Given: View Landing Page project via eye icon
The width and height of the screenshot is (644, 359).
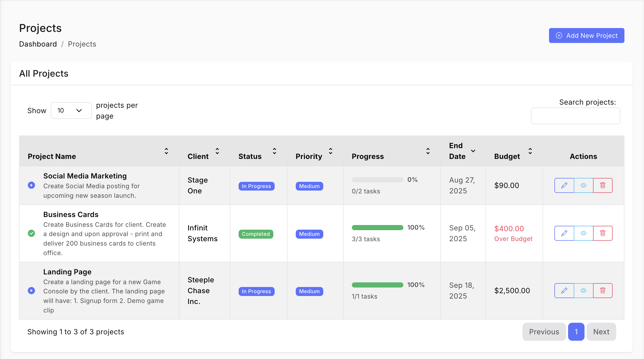Looking at the screenshot, I should pyautogui.click(x=583, y=291).
